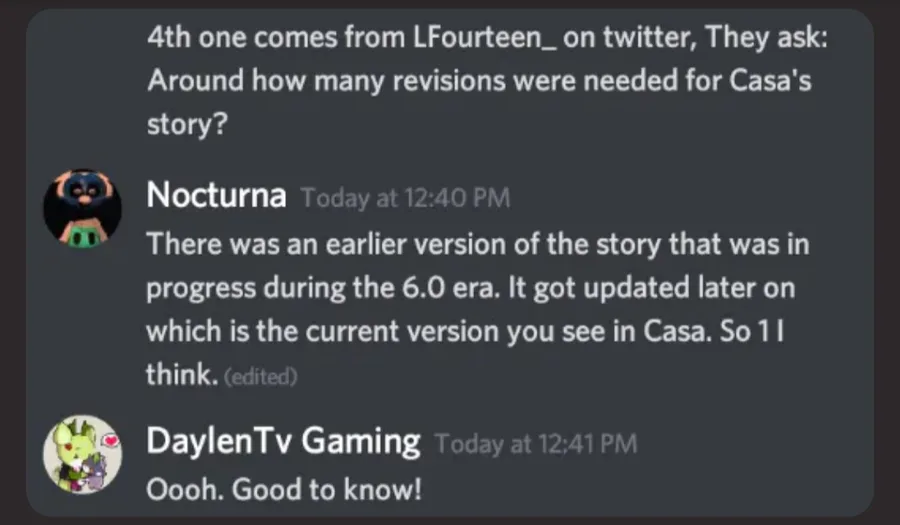Click the Today at 12:41 PM timestamp

click(x=536, y=444)
